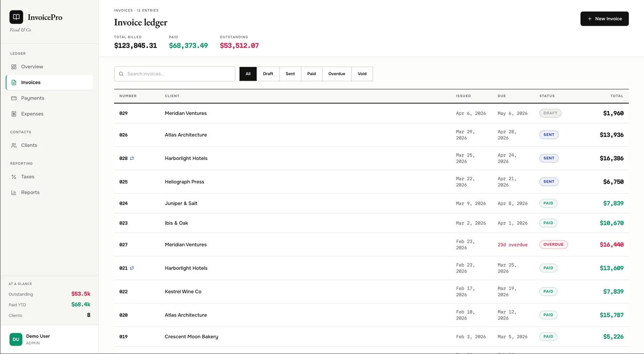
Task: Click the Invoices document icon in sidebar
Action: pos(14,82)
